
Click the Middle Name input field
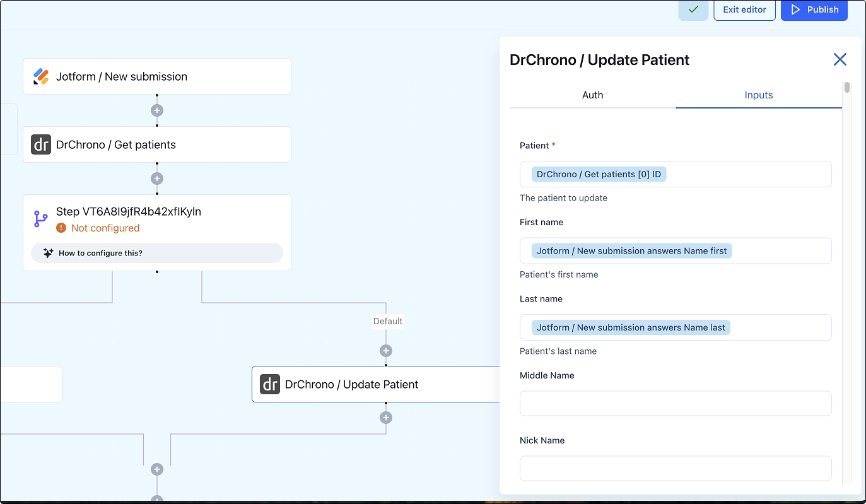[675, 404]
